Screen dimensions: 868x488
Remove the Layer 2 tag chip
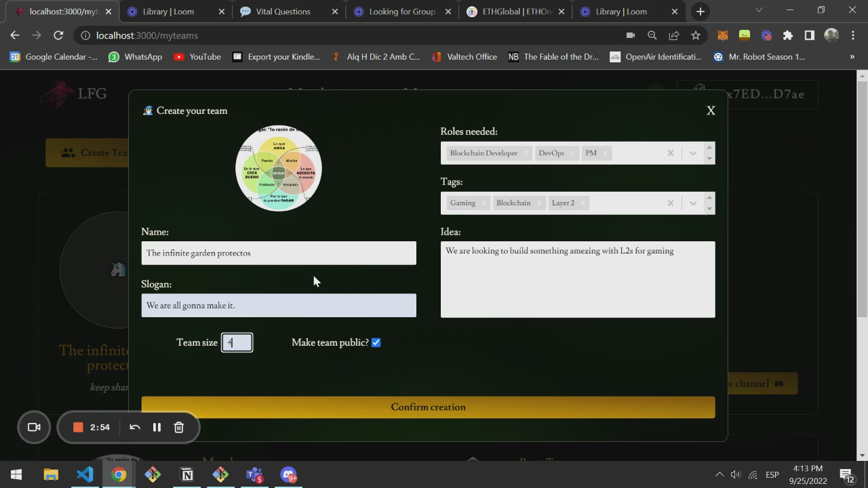(x=583, y=203)
